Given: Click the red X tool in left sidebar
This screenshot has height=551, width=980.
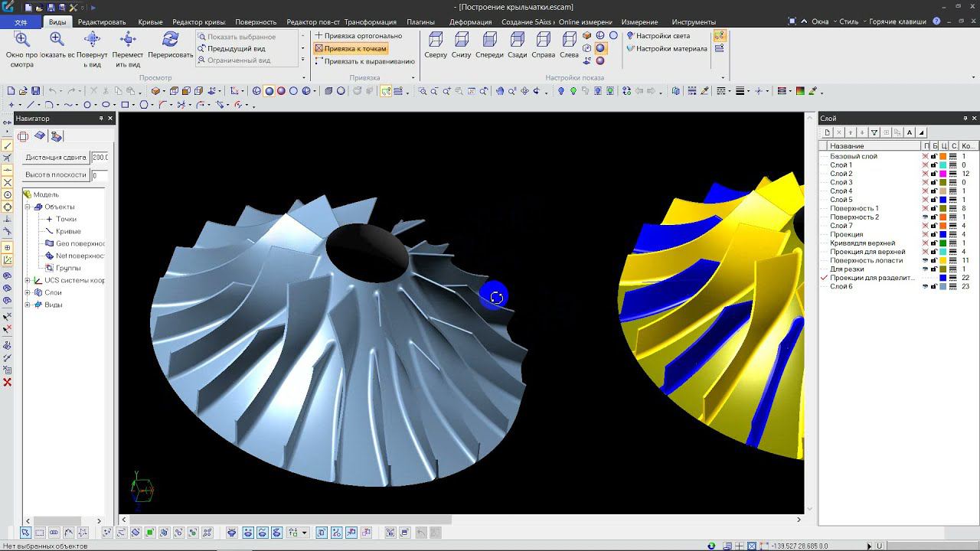Looking at the screenshot, I should point(8,382).
